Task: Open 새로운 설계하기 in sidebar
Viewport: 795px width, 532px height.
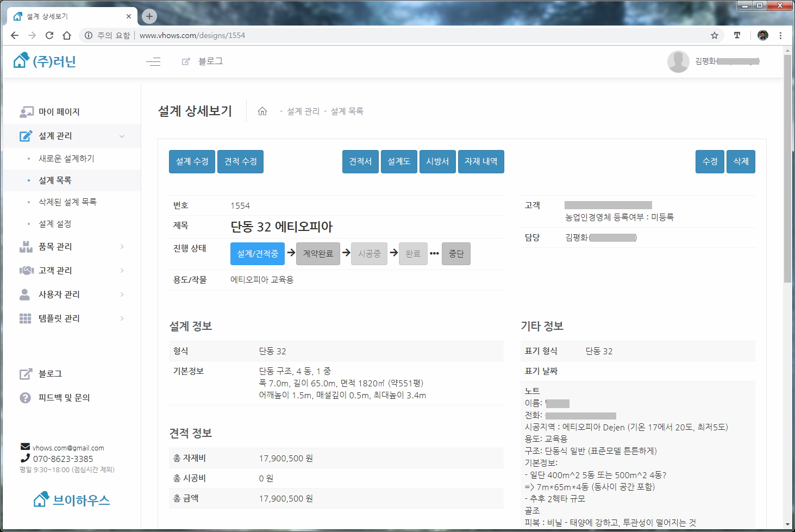Action: [66, 159]
